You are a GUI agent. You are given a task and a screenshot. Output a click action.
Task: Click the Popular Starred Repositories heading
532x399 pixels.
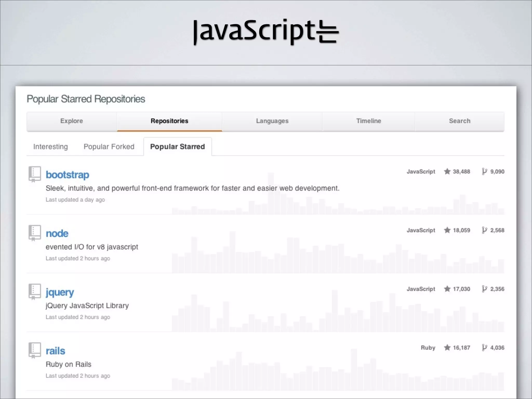click(86, 99)
